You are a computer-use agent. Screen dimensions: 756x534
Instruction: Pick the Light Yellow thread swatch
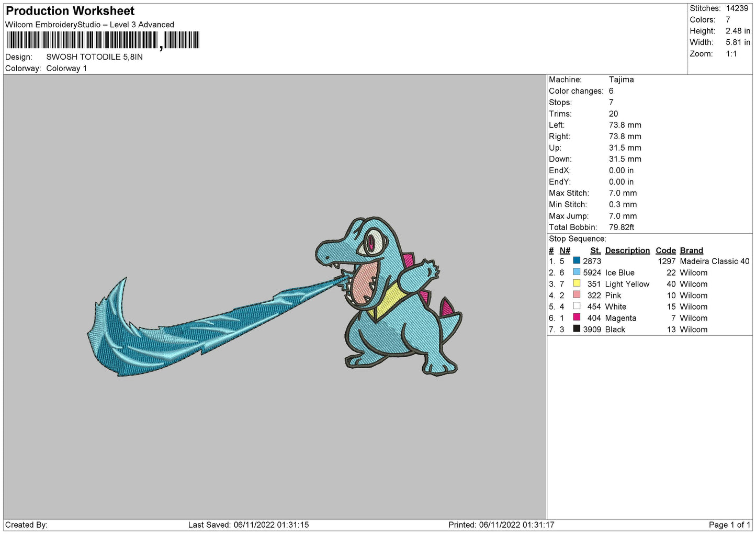pos(577,283)
